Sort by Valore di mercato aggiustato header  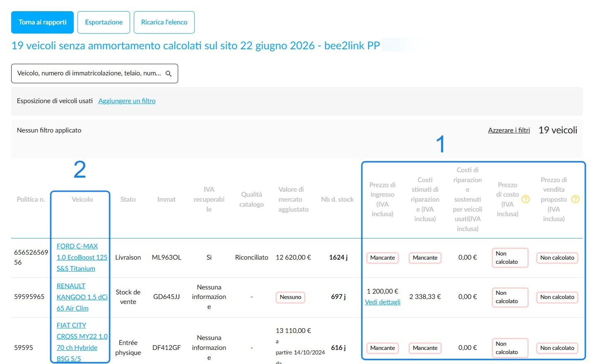click(293, 199)
